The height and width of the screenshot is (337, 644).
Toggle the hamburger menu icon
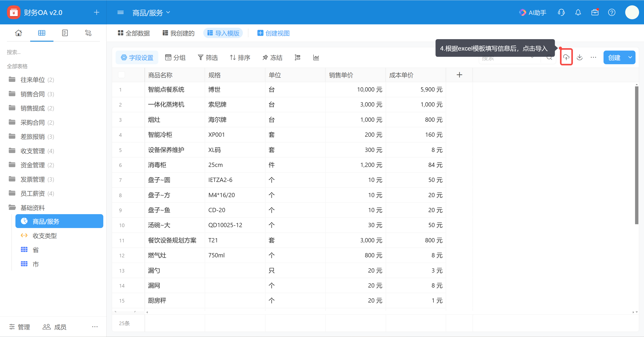tap(121, 13)
